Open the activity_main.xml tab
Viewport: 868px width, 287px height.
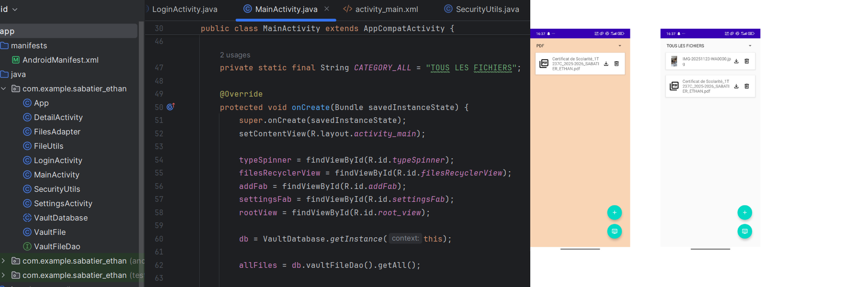coord(386,9)
